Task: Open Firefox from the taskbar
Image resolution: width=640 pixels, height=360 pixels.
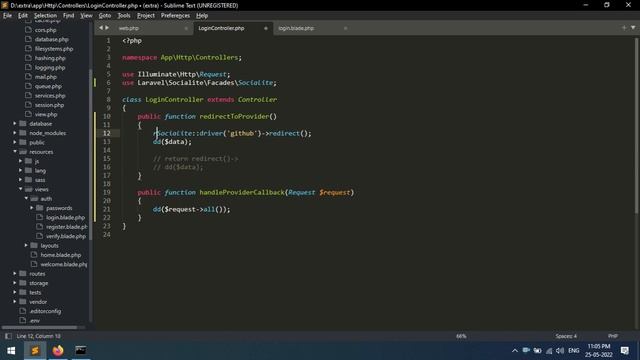Action: [58, 351]
